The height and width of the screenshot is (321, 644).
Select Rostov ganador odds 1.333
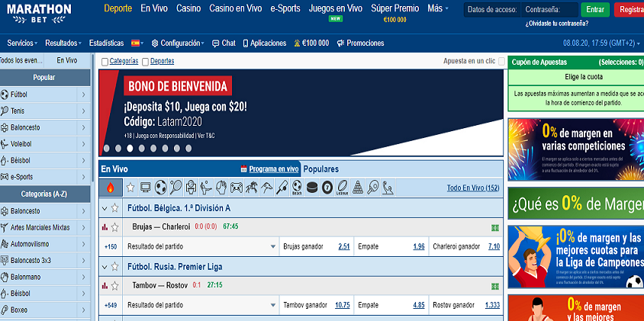point(492,306)
